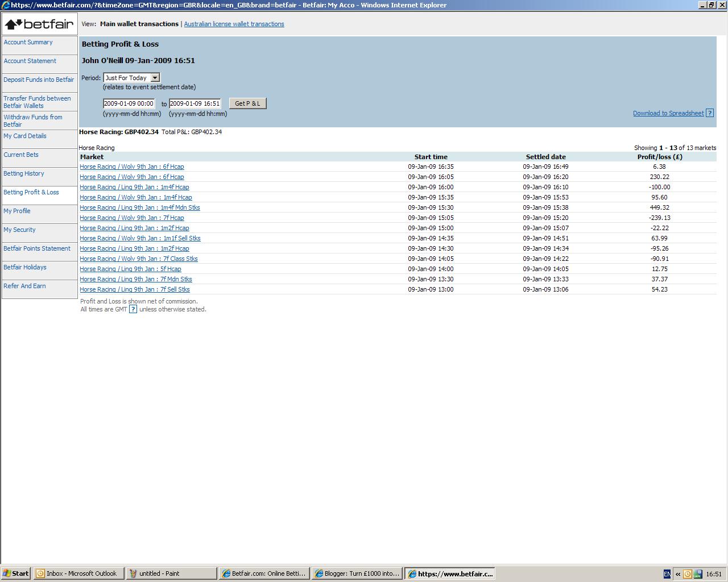Screen dimensions: 728x582
Task: Open Wolv 1m4f Hcap market link
Action: point(136,197)
